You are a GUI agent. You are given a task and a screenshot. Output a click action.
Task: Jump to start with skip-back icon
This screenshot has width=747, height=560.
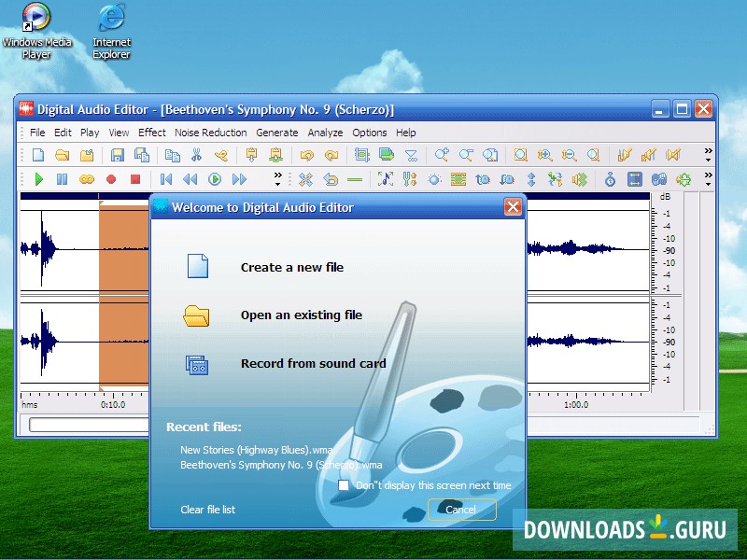coord(166,179)
